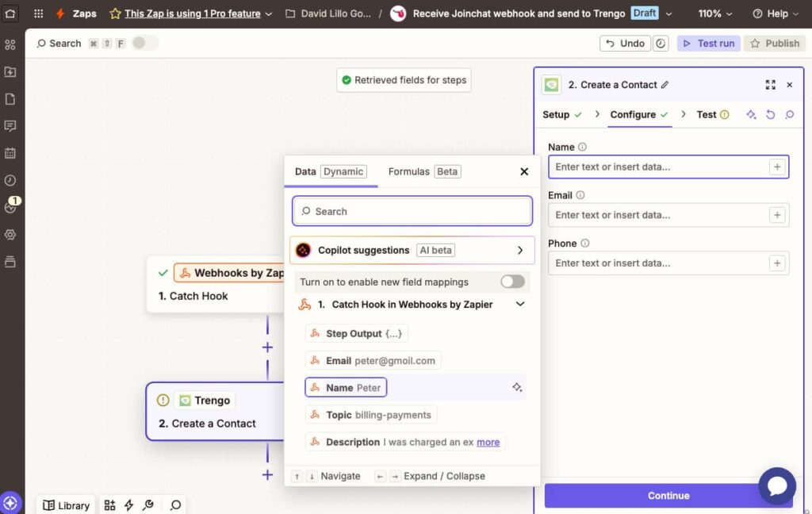
Task: Select the Trengo Create a Contact step card
Action: tap(216, 412)
